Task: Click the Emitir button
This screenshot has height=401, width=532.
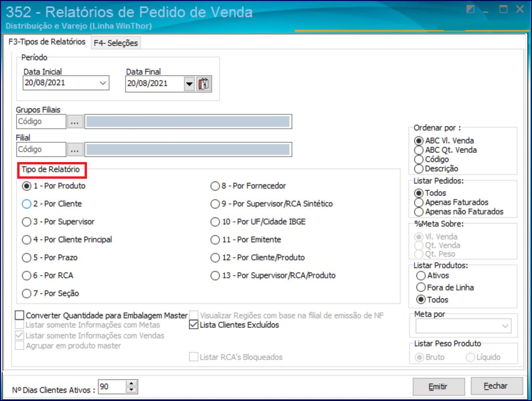Action: (438, 387)
